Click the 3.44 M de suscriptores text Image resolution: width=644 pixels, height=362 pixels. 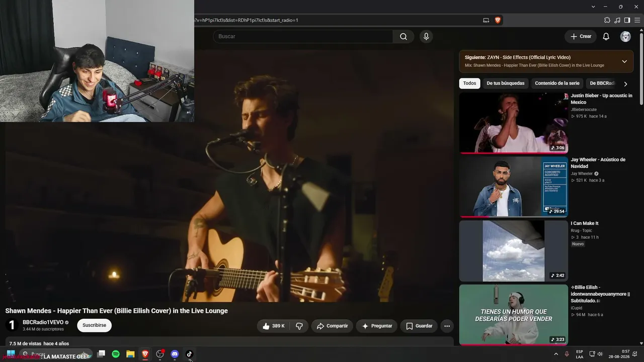43,329
